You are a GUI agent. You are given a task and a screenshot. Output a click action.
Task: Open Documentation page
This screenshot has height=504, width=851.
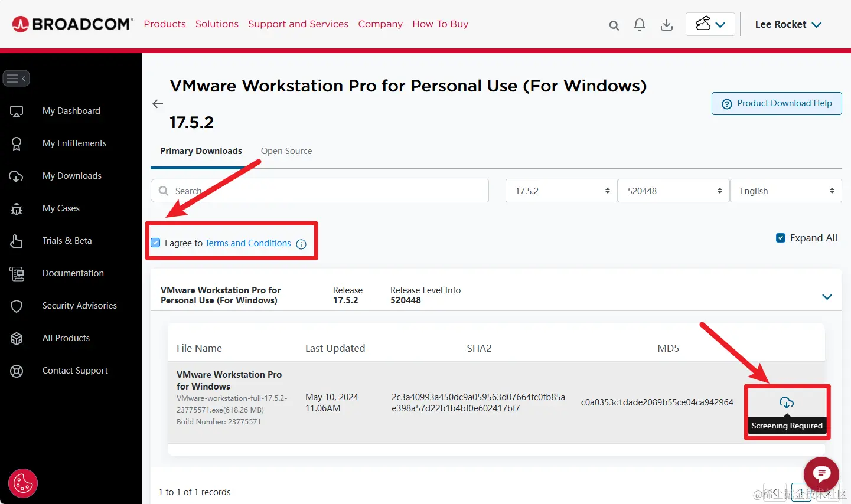(x=73, y=273)
